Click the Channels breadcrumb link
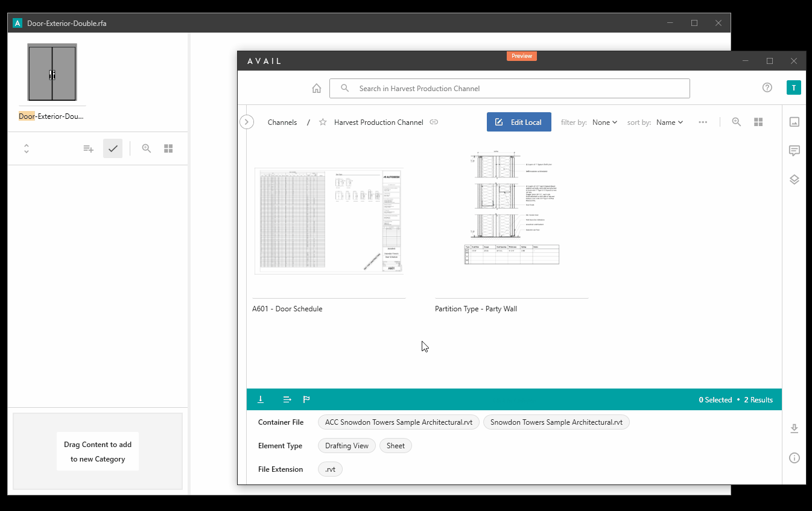 pyautogui.click(x=282, y=122)
